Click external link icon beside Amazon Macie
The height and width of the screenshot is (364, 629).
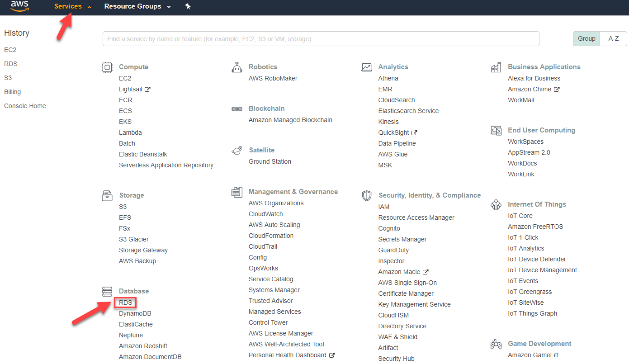coord(426,272)
